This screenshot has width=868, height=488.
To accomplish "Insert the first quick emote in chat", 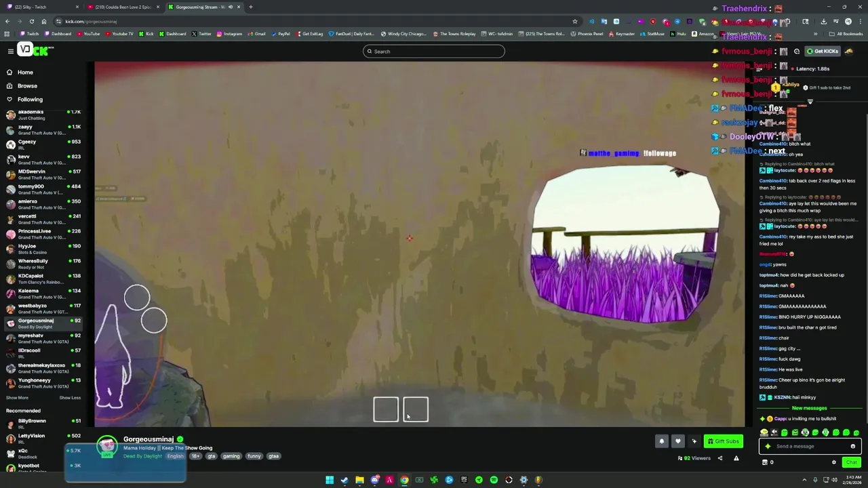I will (764, 432).
